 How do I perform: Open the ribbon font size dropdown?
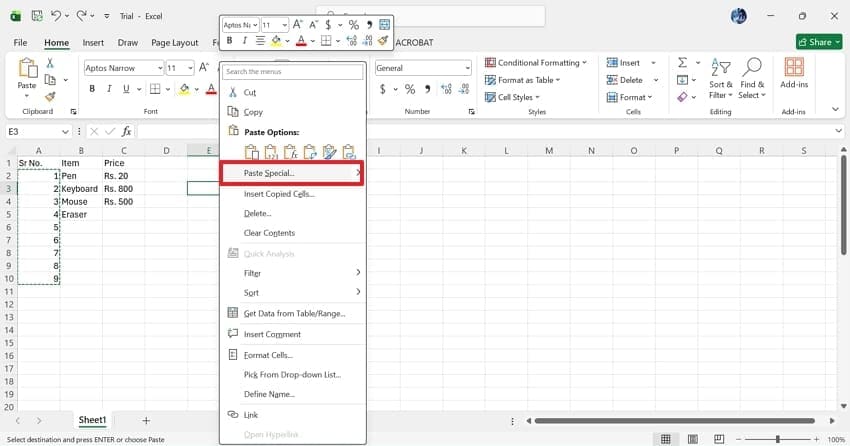pyautogui.click(x=190, y=68)
